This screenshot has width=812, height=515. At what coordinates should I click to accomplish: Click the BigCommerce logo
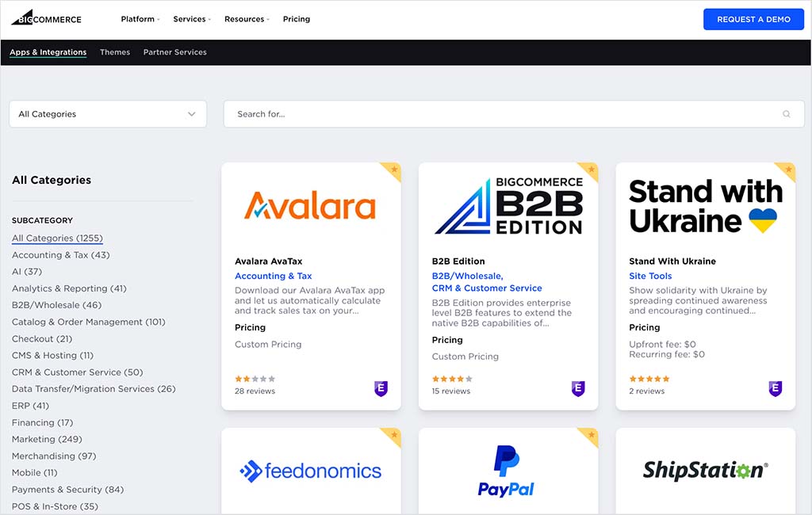(46, 18)
